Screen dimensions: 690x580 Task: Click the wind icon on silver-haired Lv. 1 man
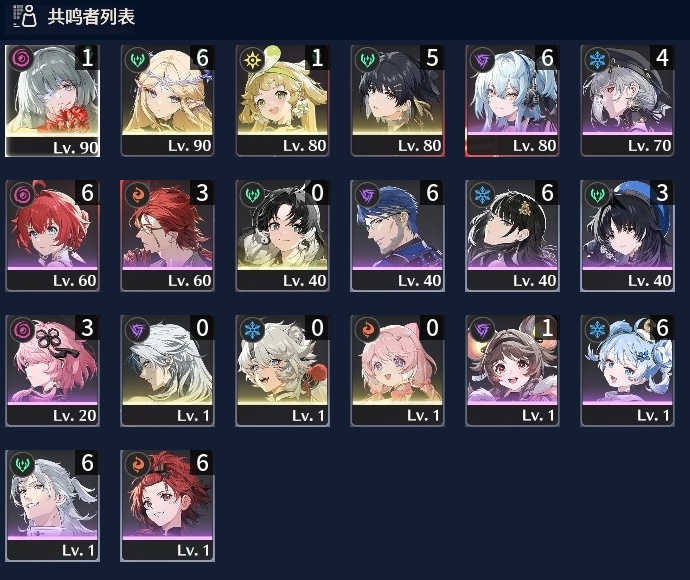click(x=22, y=465)
